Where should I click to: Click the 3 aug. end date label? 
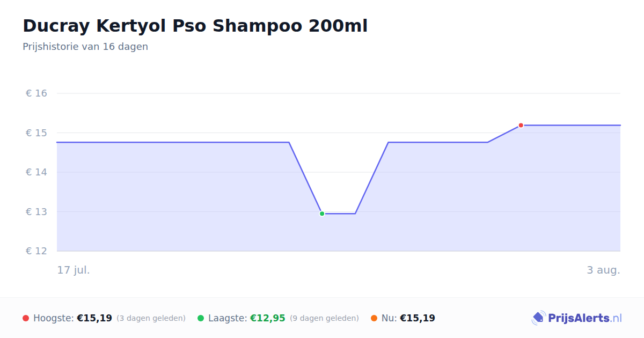pyautogui.click(x=603, y=270)
